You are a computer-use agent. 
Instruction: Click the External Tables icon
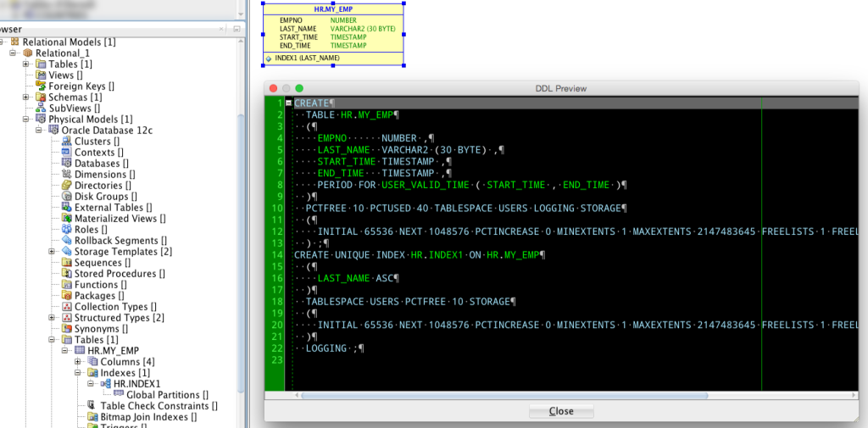click(x=66, y=208)
